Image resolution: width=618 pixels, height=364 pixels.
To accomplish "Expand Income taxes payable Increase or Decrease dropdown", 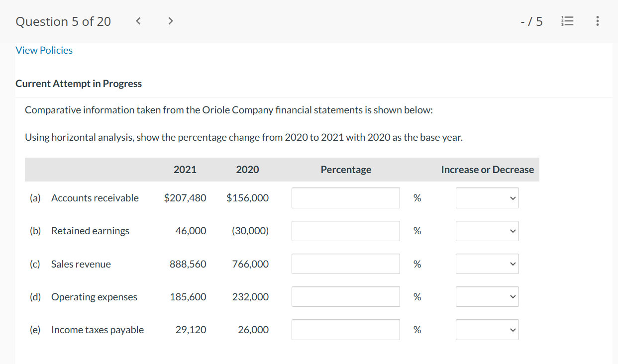I will click(x=487, y=330).
